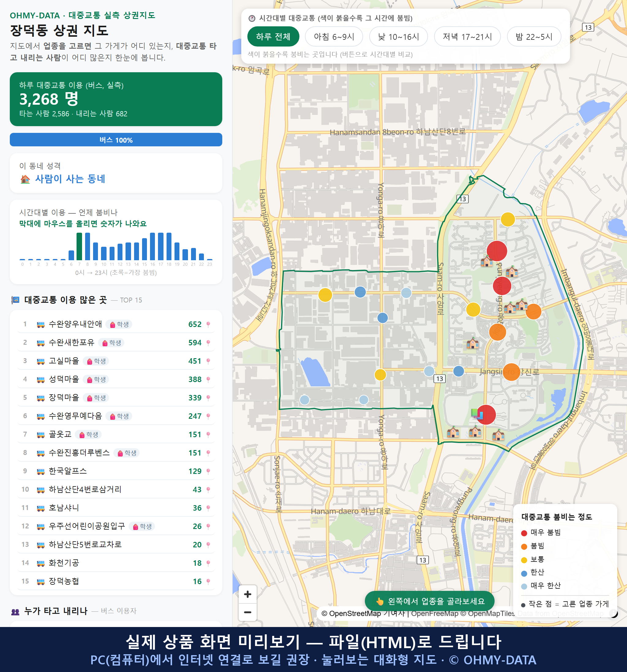
Task: Click the 왼쪽에서 업종을 골라보세요 banner
Action: pos(430,601)
